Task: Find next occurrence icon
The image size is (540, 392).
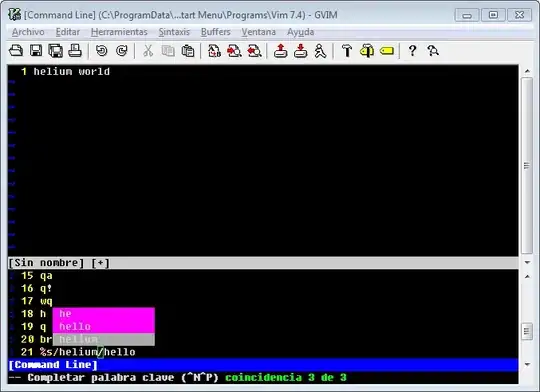Action: 234,51
